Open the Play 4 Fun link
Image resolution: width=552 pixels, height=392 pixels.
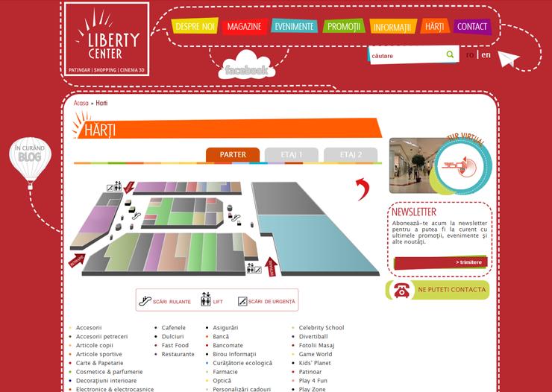(x=313, y=380)
